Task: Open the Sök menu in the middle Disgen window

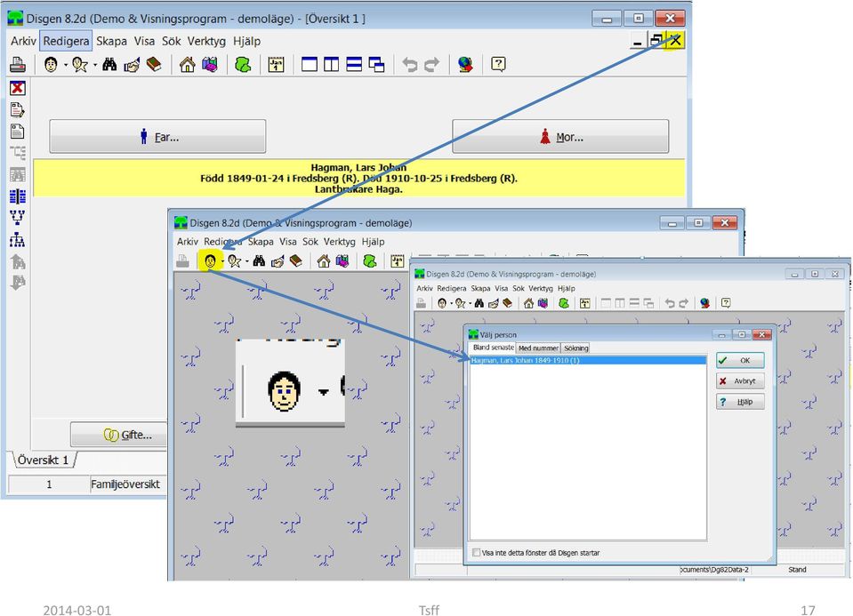Action: click(x=310, y=242)
